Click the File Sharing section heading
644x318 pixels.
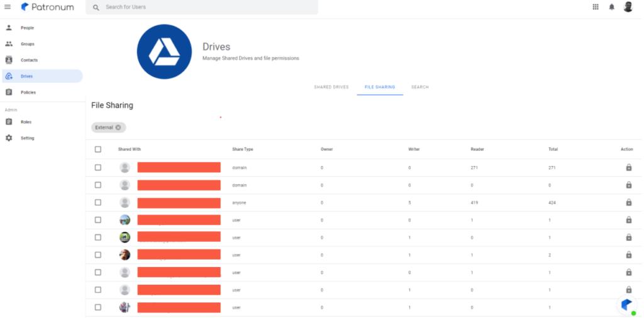coord(112,106)
